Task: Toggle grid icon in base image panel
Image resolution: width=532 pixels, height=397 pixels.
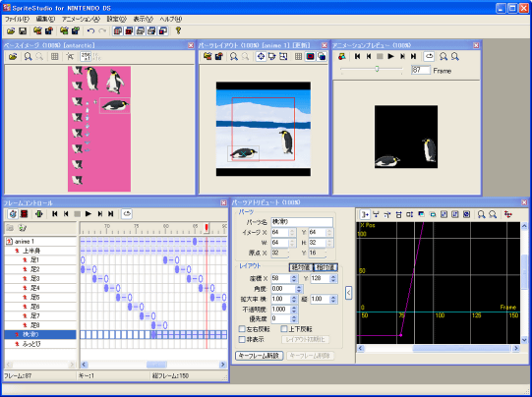Action: 55,57
